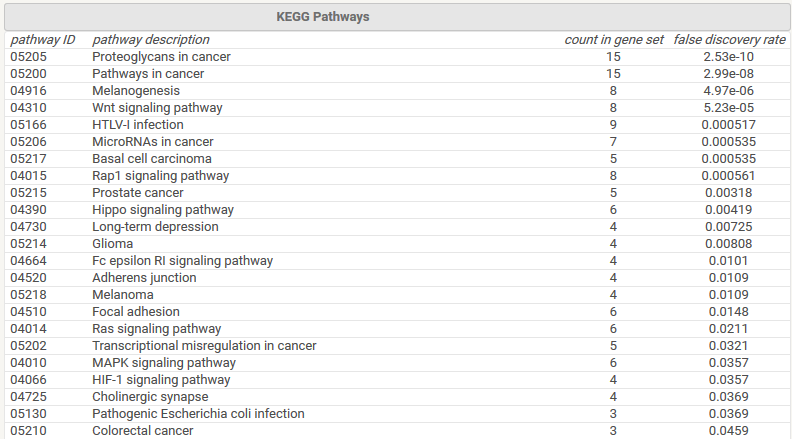This screenshot has height=439, width=792.
Task: Click the pathway description column header
Action: [151, 40]
